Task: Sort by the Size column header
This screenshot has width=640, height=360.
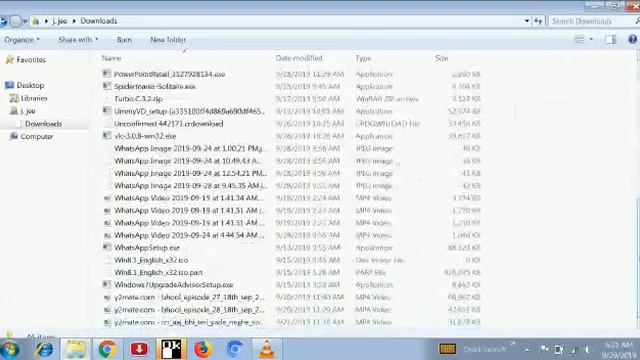Action: point(441,58)
